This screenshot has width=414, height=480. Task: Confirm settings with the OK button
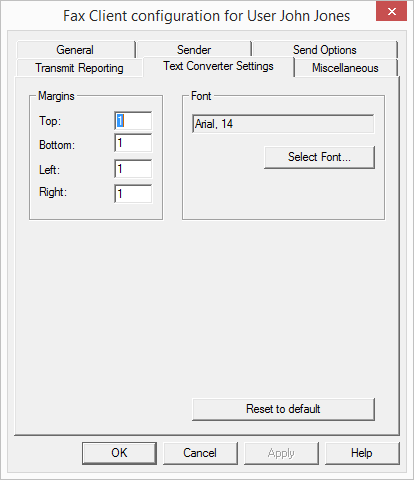tap(119, 453)
